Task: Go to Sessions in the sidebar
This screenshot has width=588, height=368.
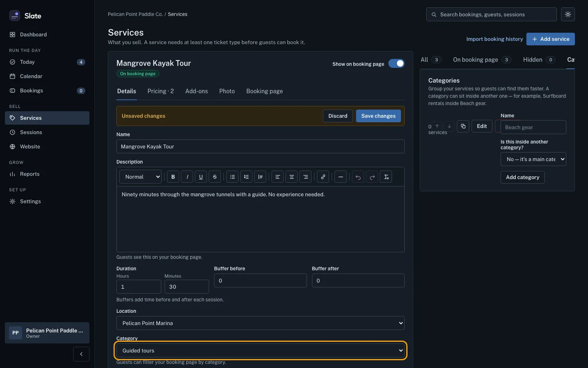Action: coord(47,132)
